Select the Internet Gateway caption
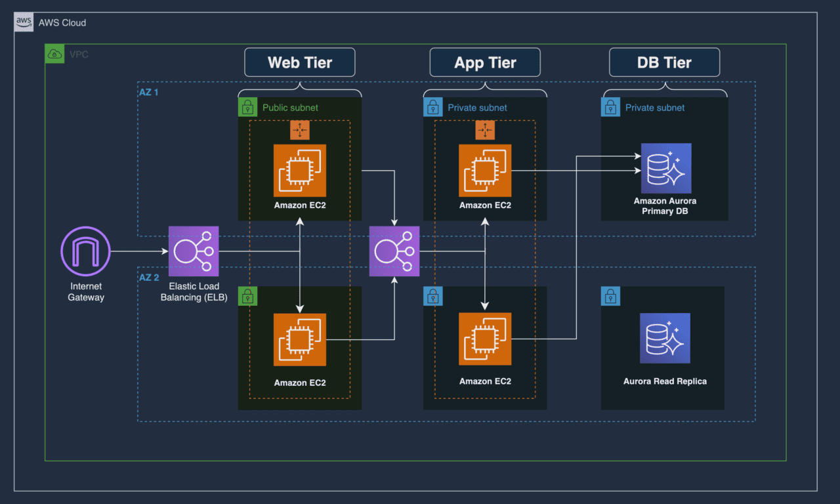Screen dimensions: 840x504 point(87,292)
